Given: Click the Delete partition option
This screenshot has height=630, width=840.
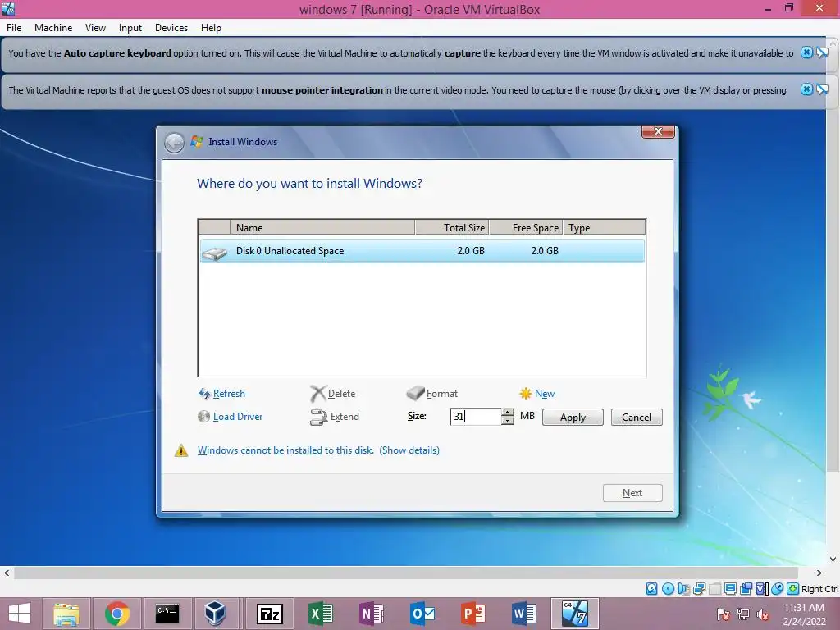Looking at the screenshot, I should [333, 394].
